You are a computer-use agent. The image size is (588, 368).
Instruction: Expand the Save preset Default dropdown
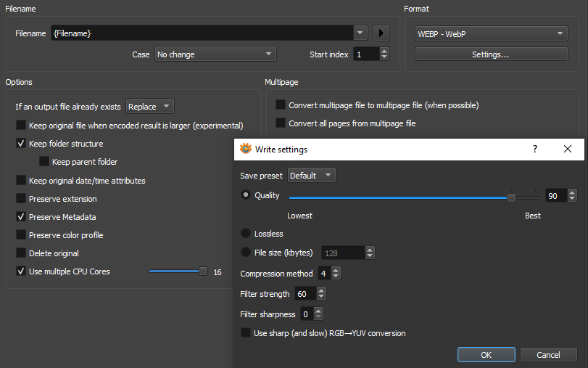tap(312, 176)
